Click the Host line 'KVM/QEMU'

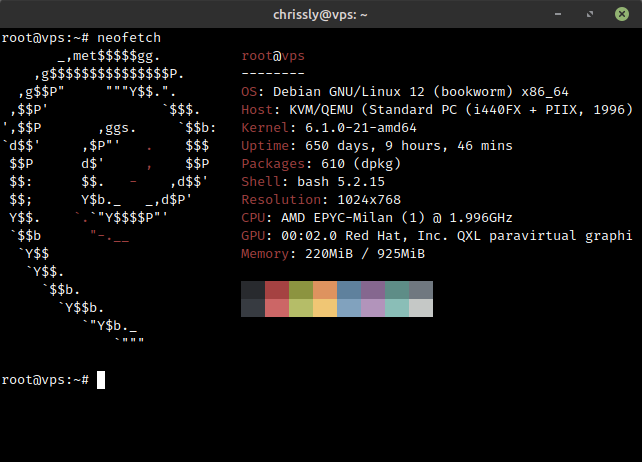click(321, 110)
